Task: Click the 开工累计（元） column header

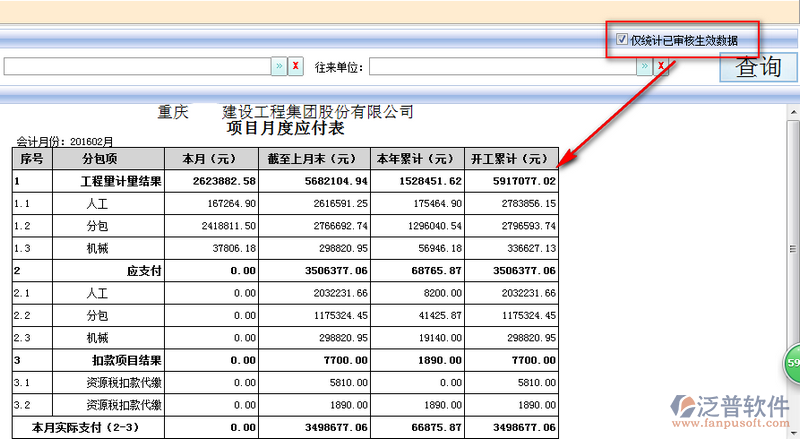Action: [512, 159]
